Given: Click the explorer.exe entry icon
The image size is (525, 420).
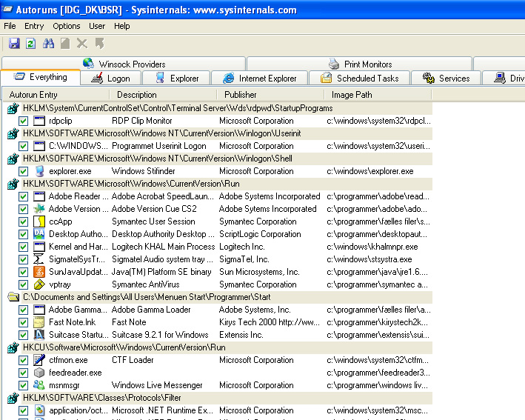Looking at the screenshot, I should click(39, 171).
